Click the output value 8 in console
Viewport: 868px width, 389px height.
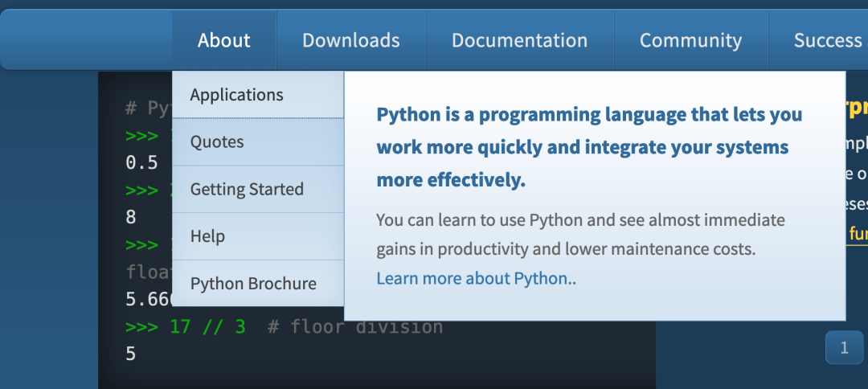coord(131,216)
